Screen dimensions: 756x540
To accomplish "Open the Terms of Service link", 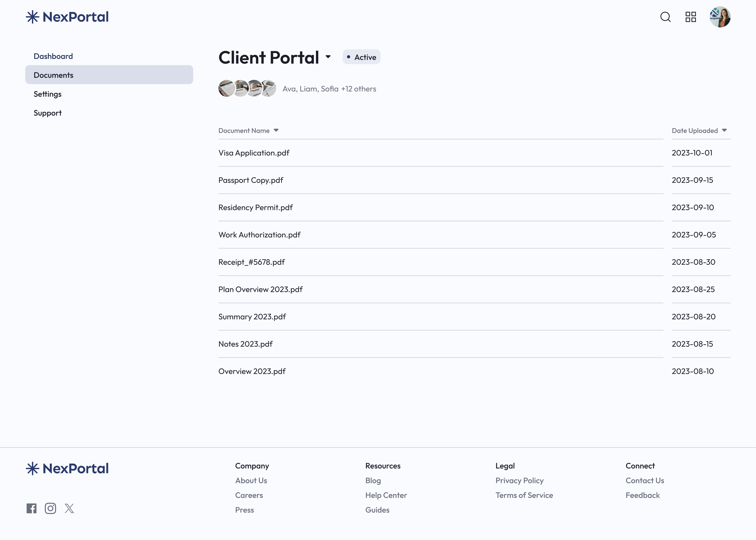I will tap(524, 495).
